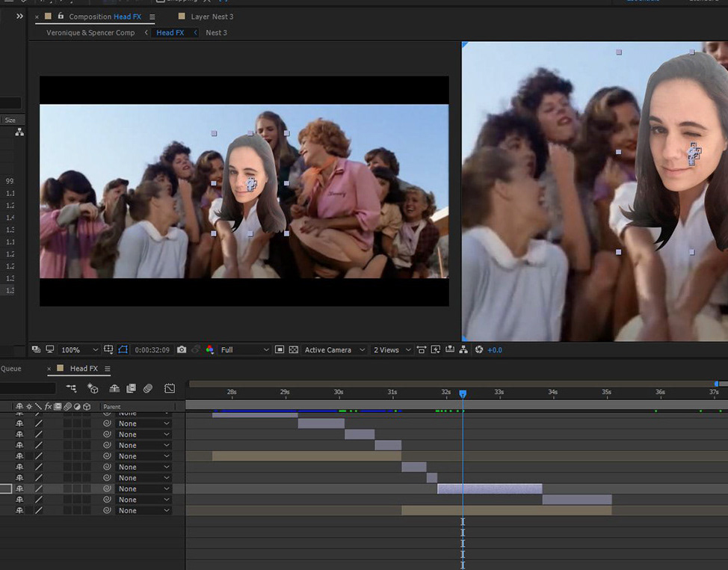The height and width of the screenshot is (570, 728).
Task: Open the Composition Flowchart viewer icon
Action: [x=463, y=349]
